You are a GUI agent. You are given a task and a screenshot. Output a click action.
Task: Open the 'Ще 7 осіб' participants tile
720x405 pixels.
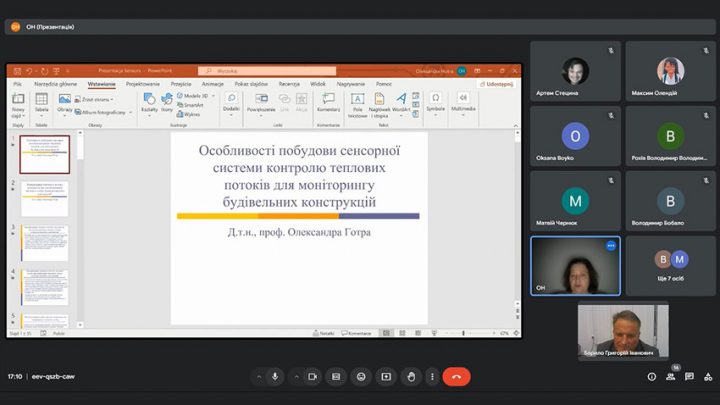[x=670, y=266]
